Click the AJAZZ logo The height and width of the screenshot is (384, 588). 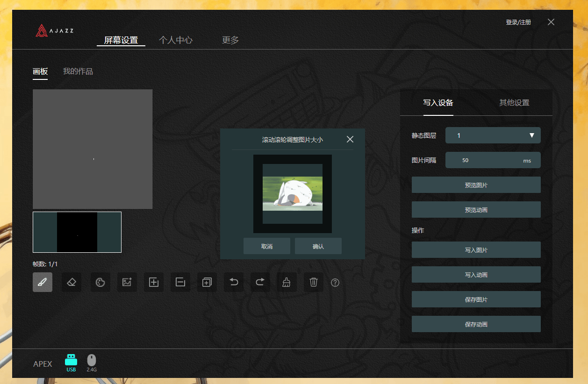[55, 30]
